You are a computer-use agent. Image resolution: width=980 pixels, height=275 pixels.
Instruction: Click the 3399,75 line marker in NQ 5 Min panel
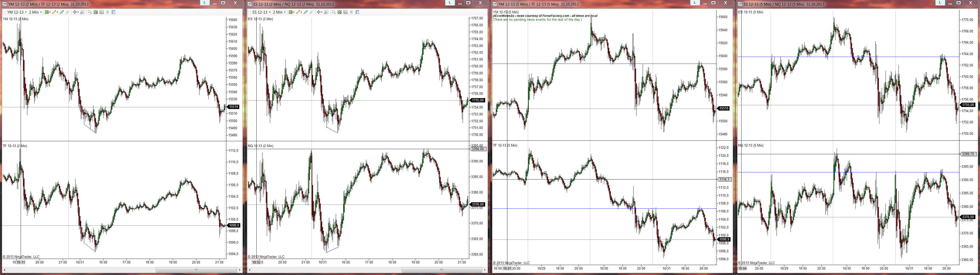tap(968, 154)
